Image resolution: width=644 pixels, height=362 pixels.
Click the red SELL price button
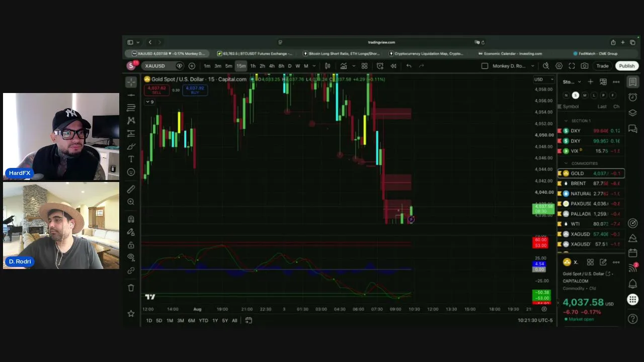(x=156, y=90)
